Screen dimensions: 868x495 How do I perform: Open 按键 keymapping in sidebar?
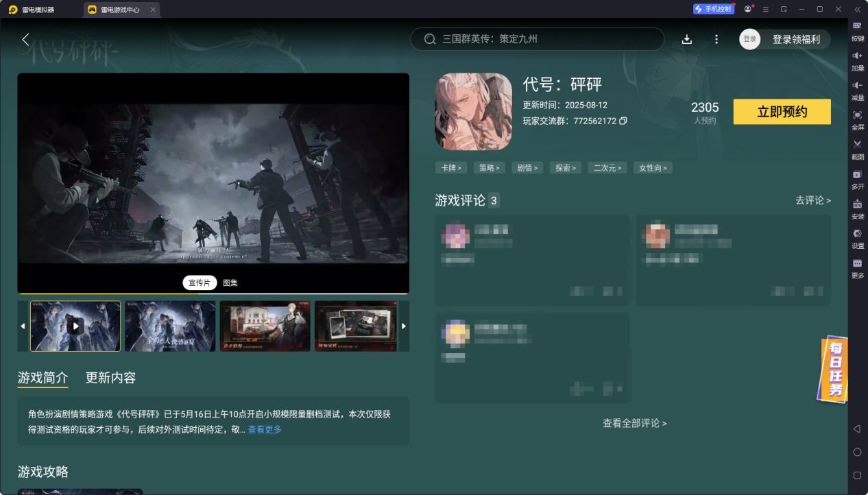858,31
